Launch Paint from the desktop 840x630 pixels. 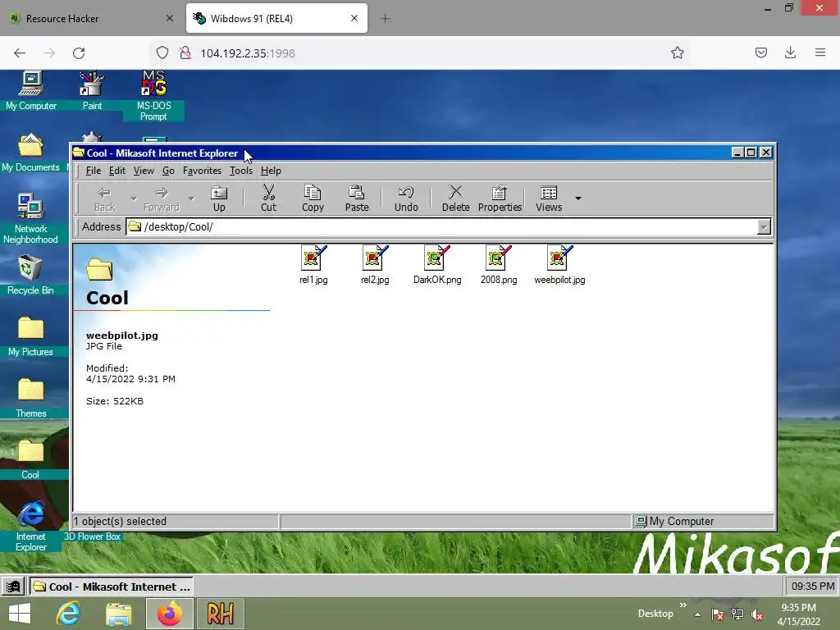(x=92, y=90)
